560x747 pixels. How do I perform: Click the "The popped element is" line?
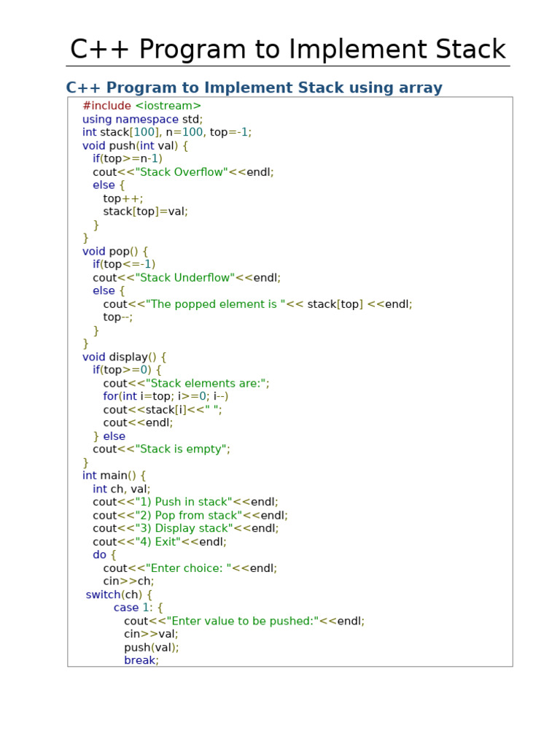257,304
